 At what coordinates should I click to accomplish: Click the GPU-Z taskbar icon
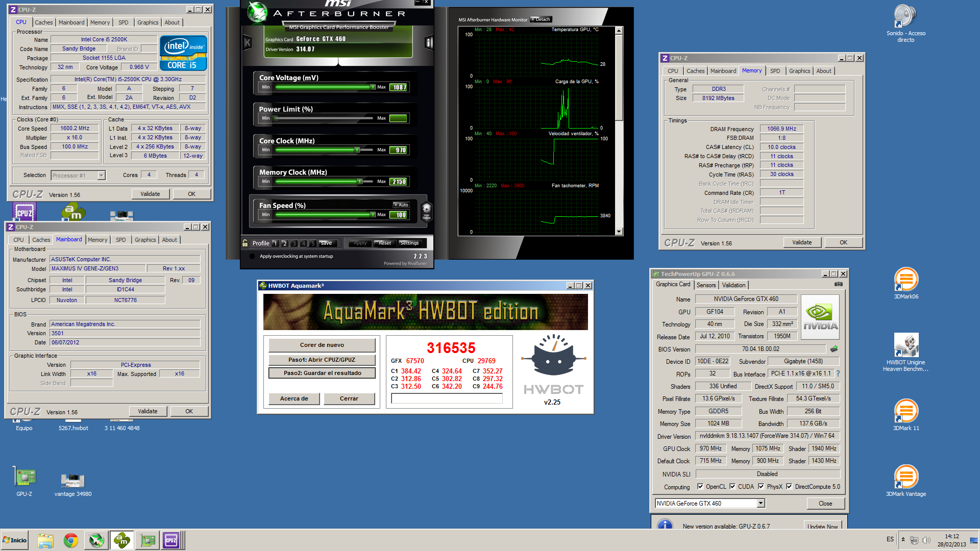click(148, 540)
